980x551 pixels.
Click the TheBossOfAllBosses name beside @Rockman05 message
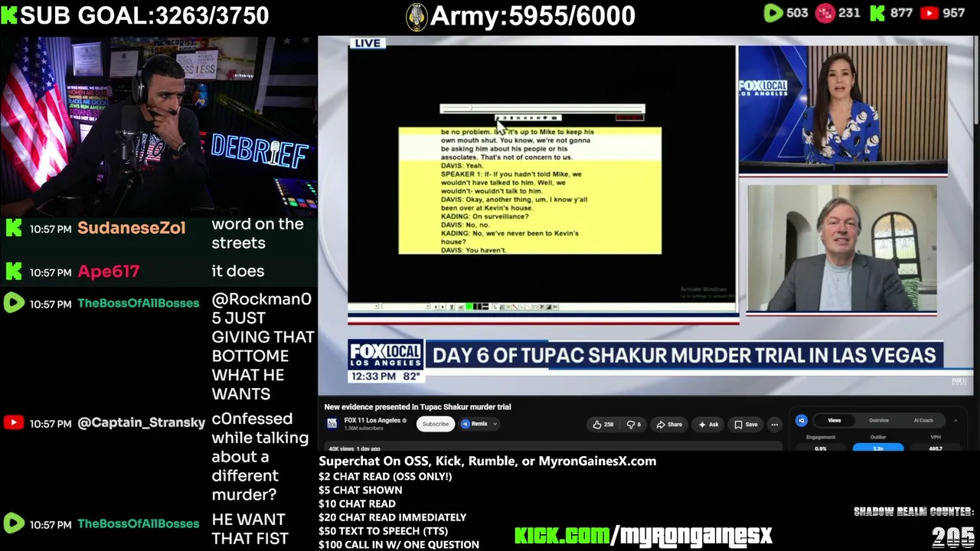click(138, 303)
